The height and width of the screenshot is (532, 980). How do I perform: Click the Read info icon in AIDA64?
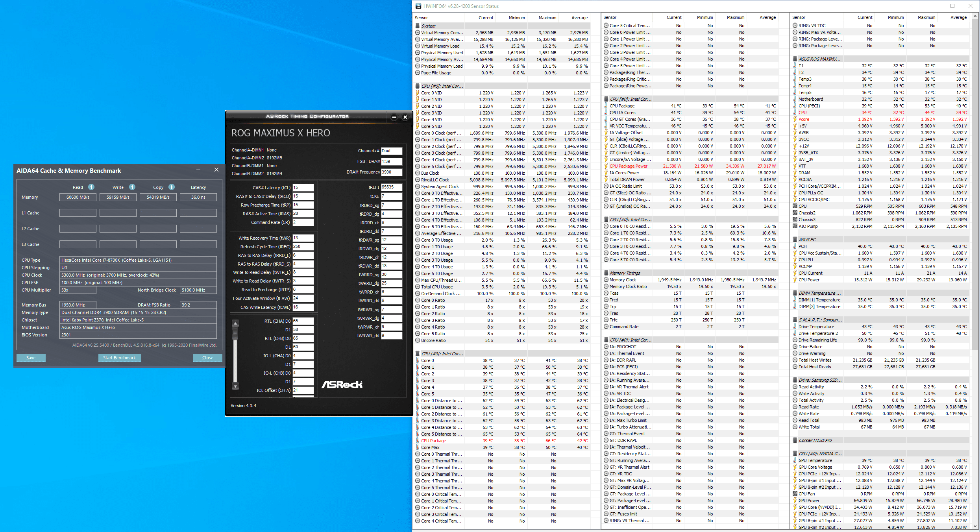coord(91,187)
